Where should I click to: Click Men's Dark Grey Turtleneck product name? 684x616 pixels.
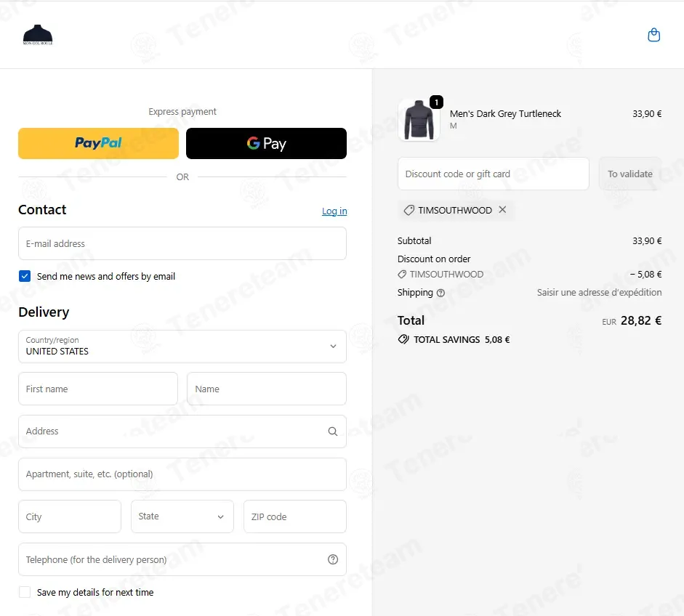tap(505, 114)
